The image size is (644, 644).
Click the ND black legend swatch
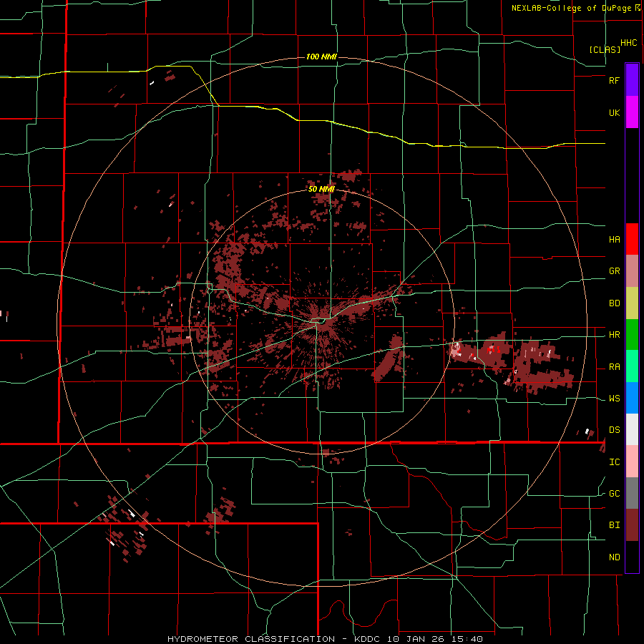632,557
